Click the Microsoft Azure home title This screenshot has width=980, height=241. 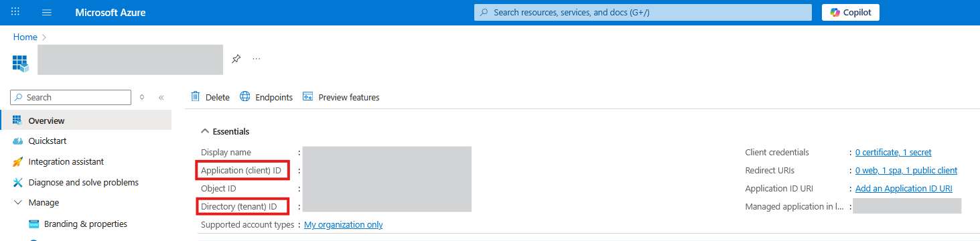click(111, 13)
